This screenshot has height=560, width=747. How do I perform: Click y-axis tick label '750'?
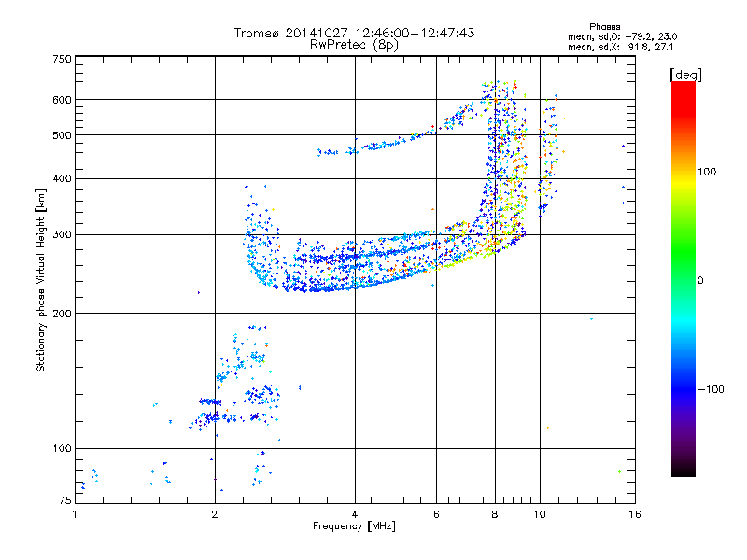click(62, 59)
